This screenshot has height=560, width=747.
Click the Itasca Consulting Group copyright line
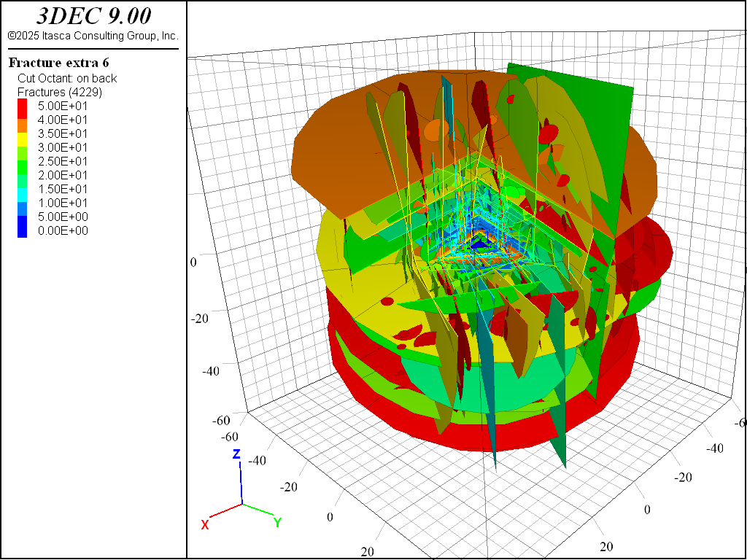click(x=93, y=36)
